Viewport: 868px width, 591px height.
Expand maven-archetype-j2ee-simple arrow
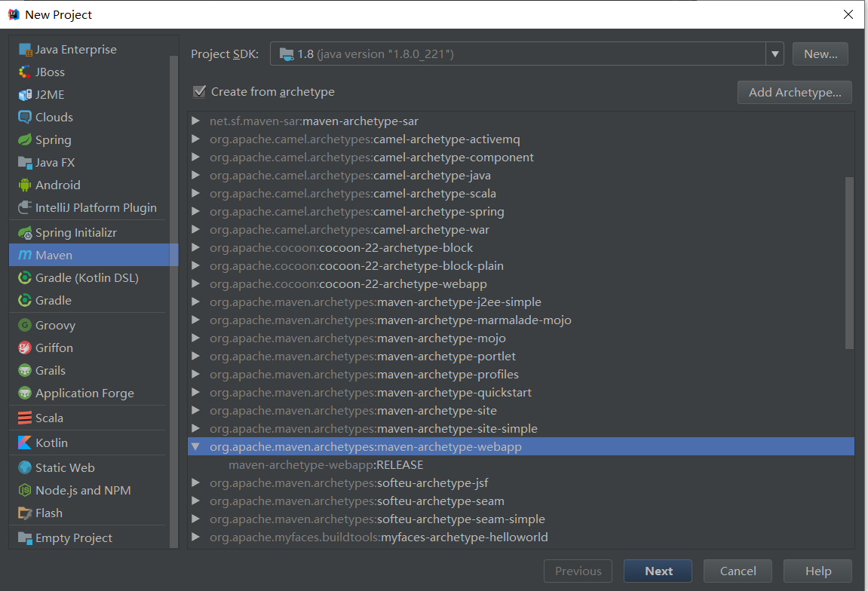tap(195, 302)
